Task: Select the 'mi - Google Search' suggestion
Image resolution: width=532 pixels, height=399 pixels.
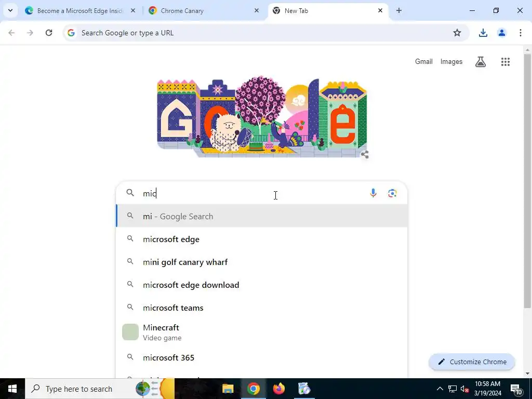Action: click(x=262, y=216)
